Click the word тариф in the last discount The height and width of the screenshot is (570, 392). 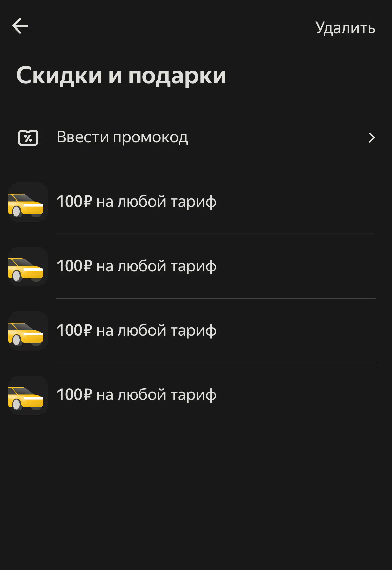pyautogui.click(x=194, y=396)
